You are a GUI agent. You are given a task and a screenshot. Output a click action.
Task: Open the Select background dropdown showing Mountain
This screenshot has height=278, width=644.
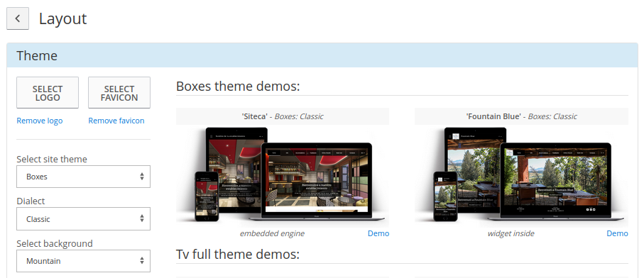coord(83,261)
